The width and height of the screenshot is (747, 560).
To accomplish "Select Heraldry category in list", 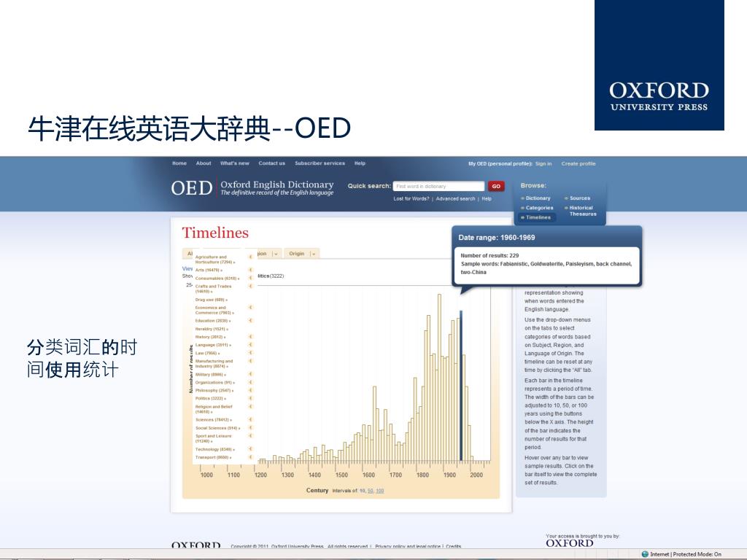I will (x=212, y=329).
